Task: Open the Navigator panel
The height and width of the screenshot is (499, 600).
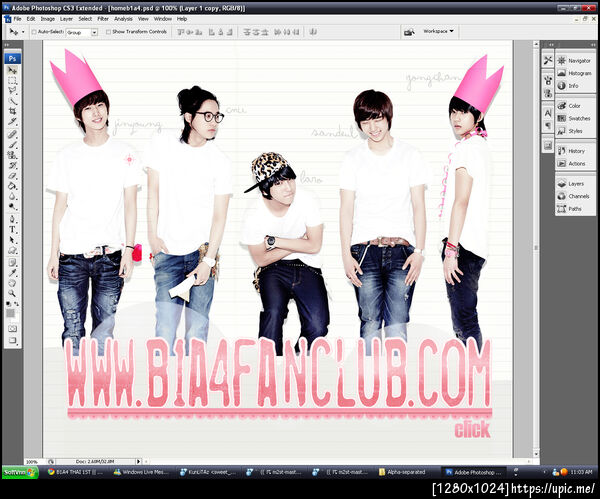Action: (575, 60)
